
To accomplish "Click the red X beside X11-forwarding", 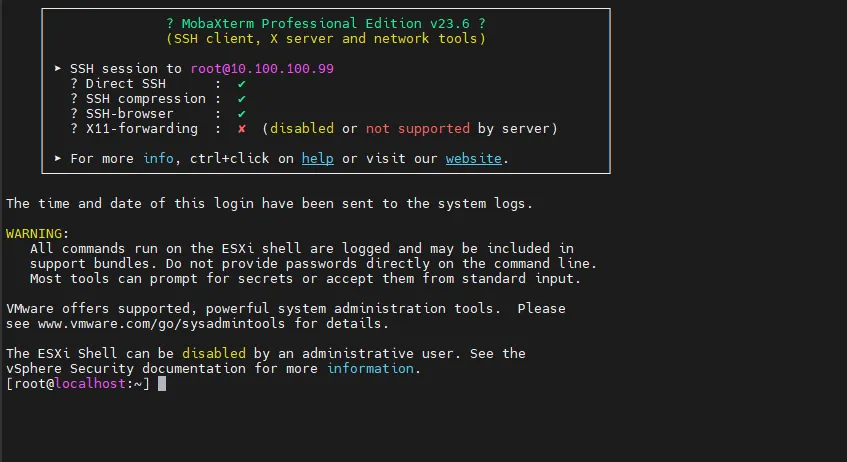I will pyautogui.click(x=242, y=129).
